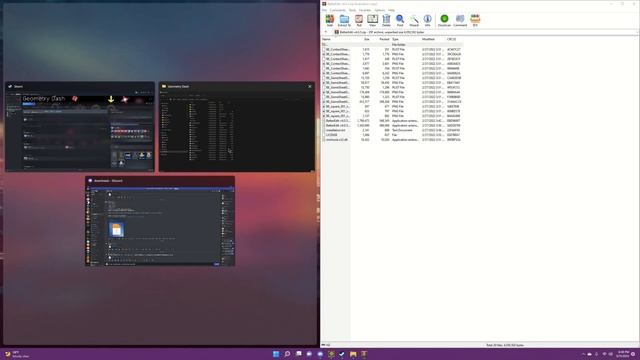Click the Info toolbar icon
This screenshot has height=360, width=640.
427,20
